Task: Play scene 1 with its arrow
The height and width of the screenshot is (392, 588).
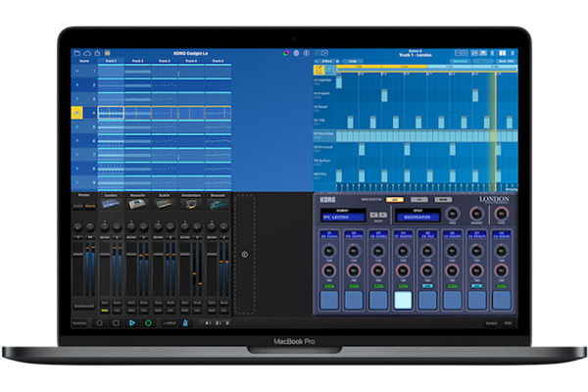Action: click(x=77, y=71)
